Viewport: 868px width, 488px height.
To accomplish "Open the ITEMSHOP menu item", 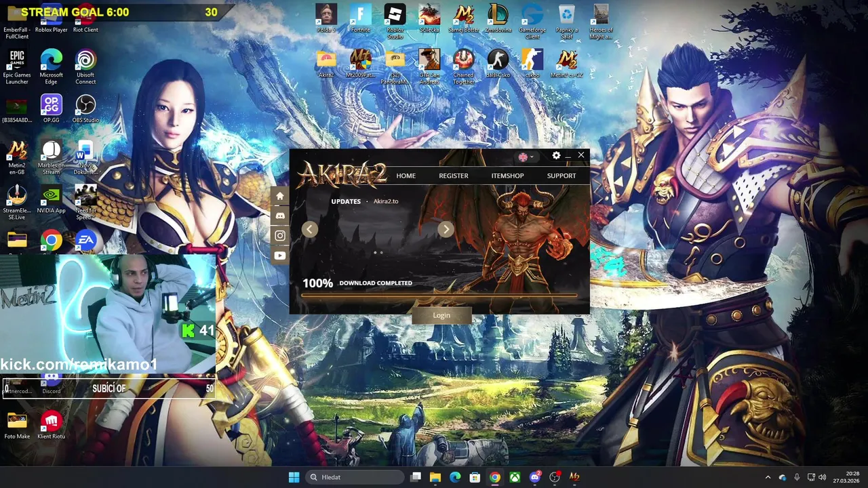I will pyautogui.click(x=507, y=176).
